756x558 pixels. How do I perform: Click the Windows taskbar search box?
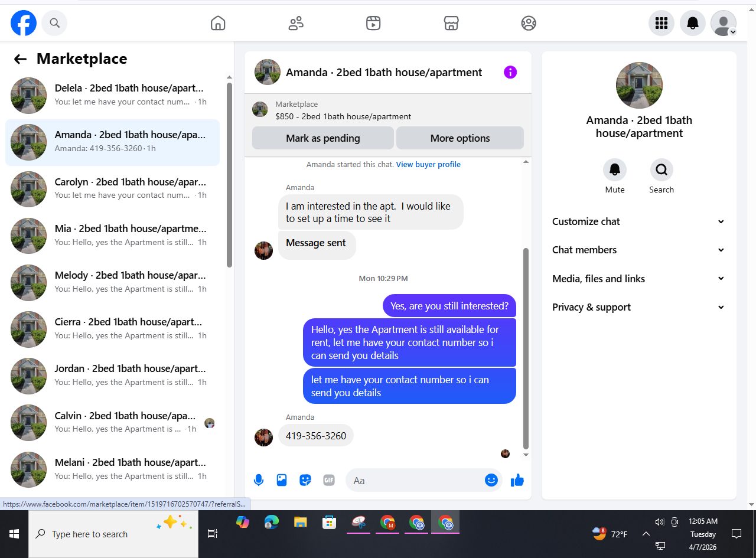113,534
